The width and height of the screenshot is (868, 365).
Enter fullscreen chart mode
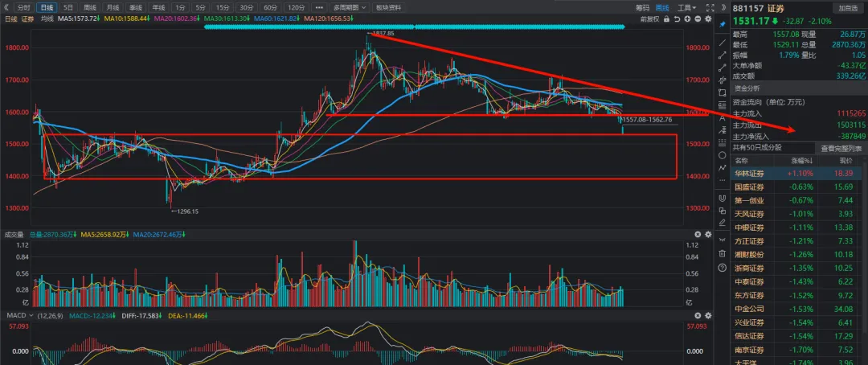710,8
